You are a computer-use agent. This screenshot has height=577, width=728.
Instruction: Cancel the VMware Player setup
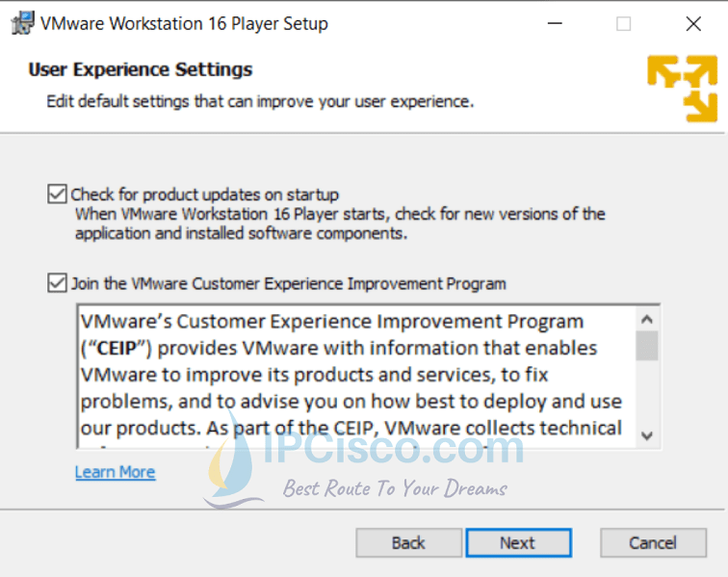(653, 542)
